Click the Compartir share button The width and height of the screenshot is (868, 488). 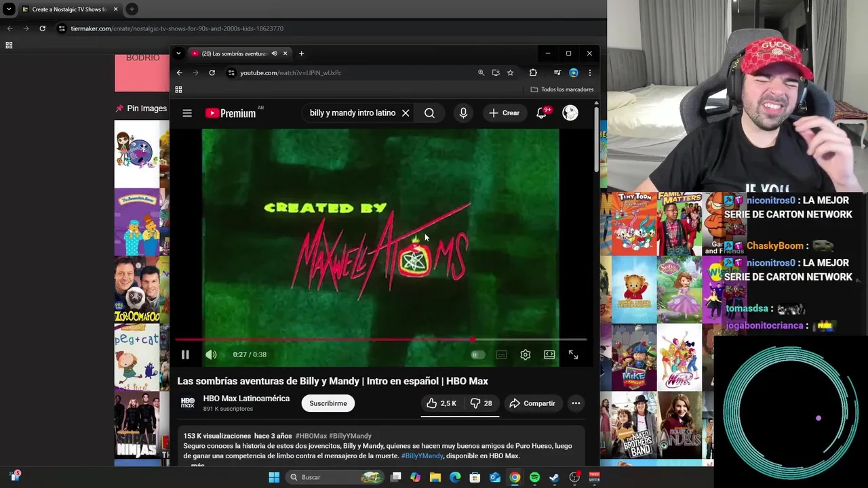[532, 403]
